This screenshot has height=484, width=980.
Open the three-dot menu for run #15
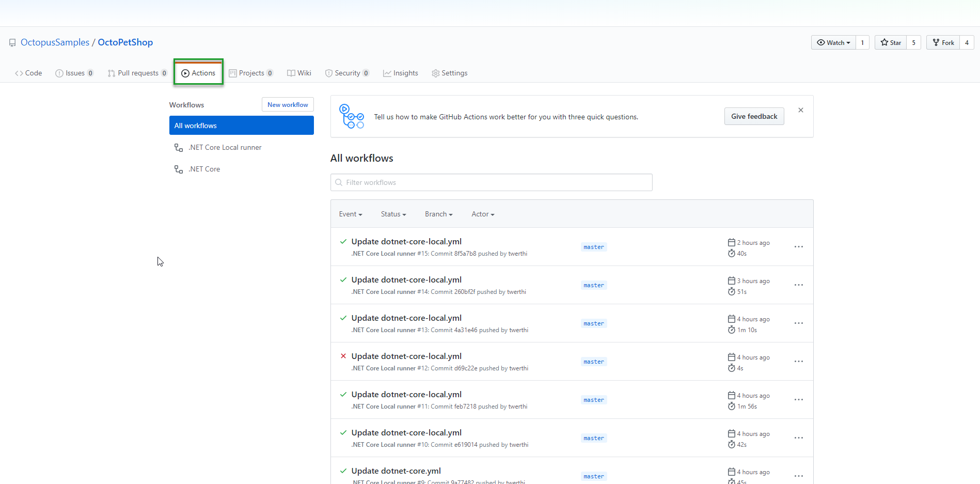point(798,247)
